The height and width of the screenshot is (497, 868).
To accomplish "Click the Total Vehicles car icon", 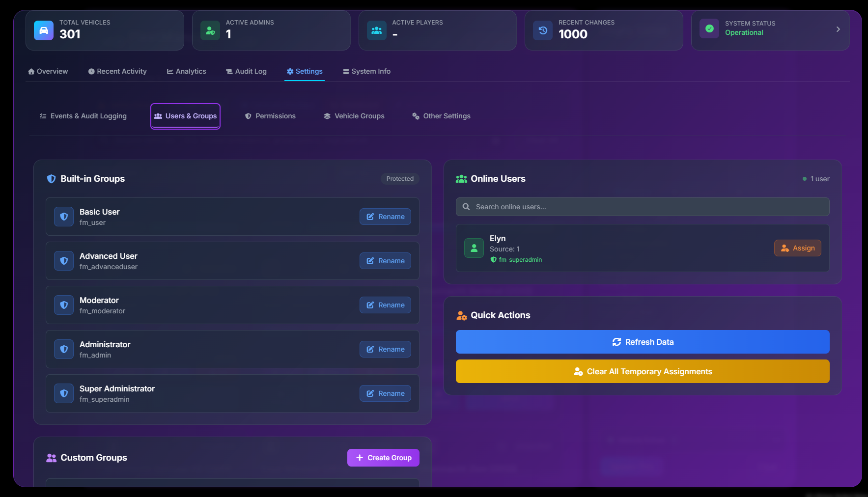I will click(44, 30).
